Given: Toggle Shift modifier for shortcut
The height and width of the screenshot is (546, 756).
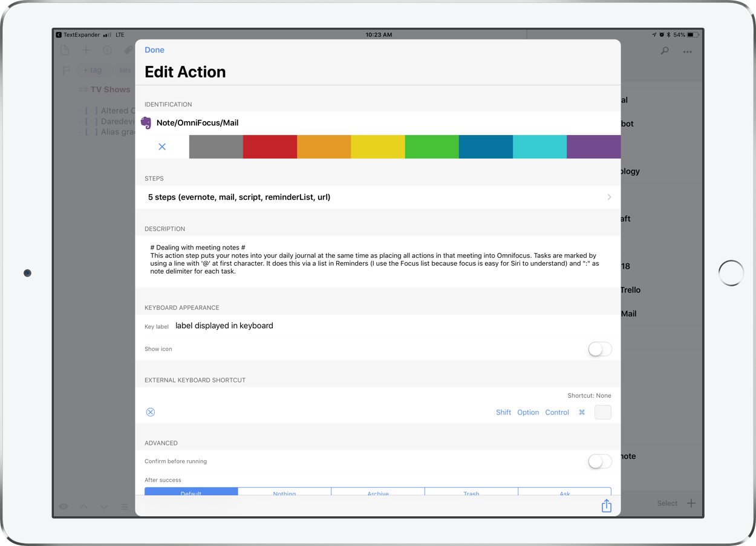Looking at the screenshot, I should click(503, 412).
